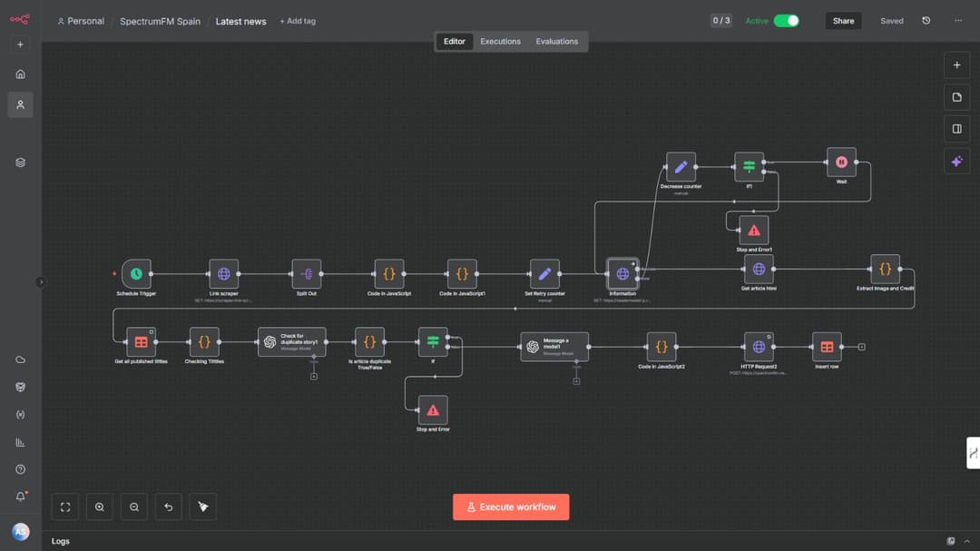
Task: Click the Latest news workflow name
Action: point(240,21)
